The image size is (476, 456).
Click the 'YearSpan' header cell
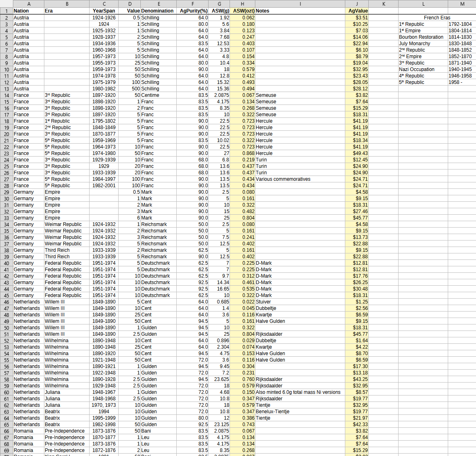coord(104,11)
